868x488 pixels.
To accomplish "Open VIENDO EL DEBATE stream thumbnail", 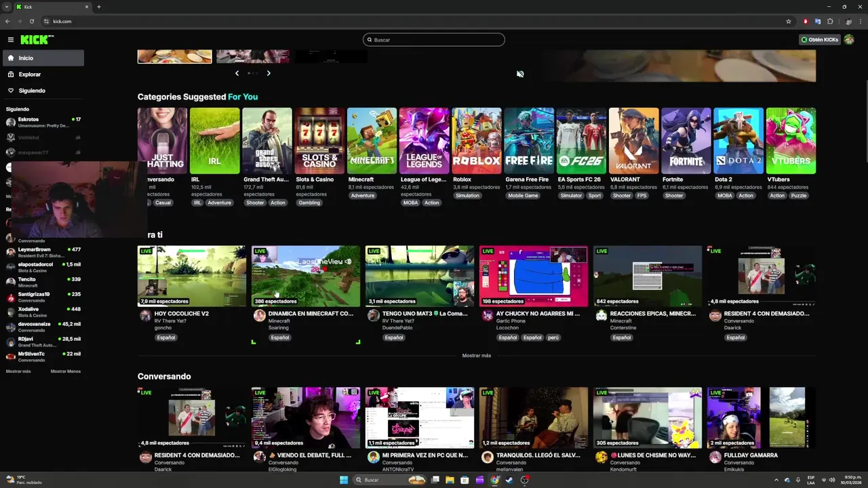I will (x=306, y=418).
